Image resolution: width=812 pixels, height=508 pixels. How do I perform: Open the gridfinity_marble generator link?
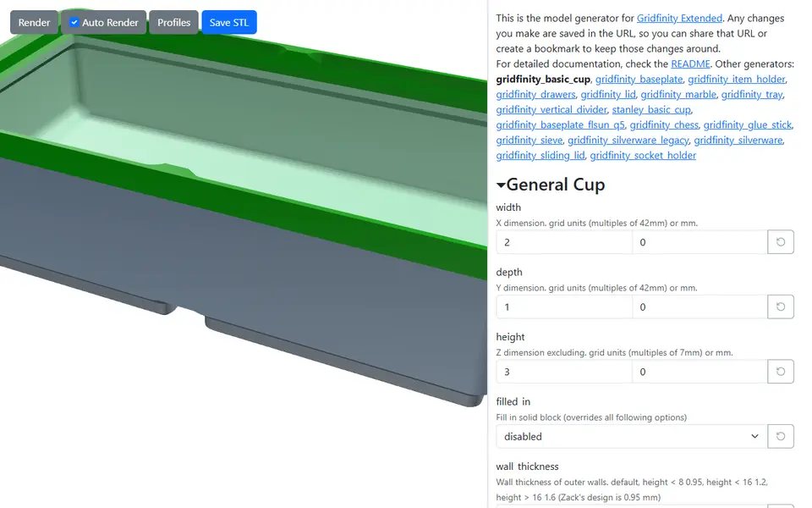[678, 94]
